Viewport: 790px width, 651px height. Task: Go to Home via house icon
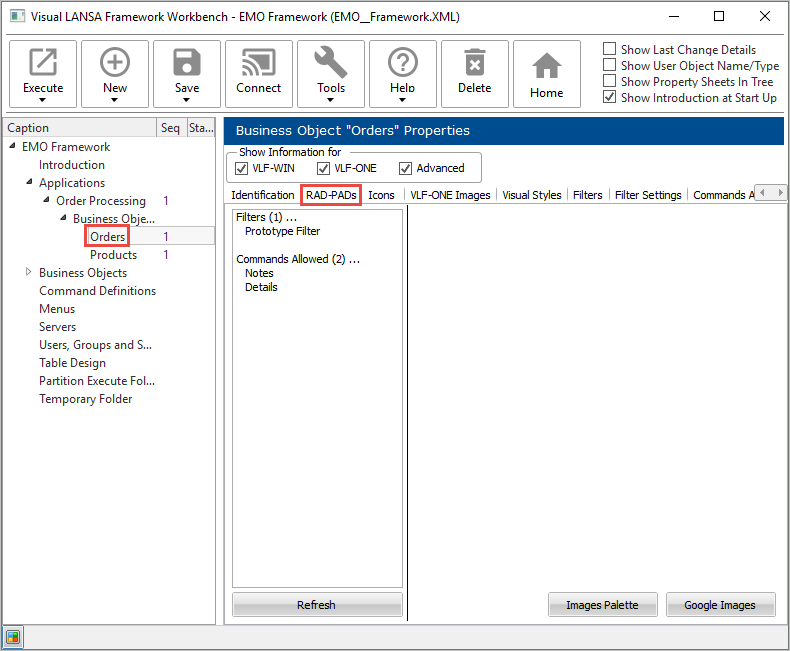coord(547,66)
